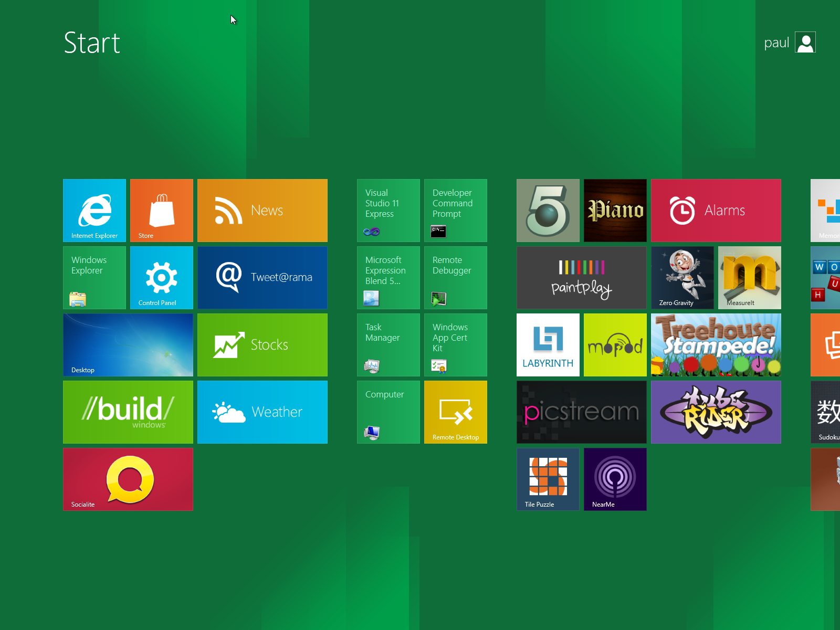Launch the Store tile
The width and height of the screenshot is (840, 630).
(162, 211)
